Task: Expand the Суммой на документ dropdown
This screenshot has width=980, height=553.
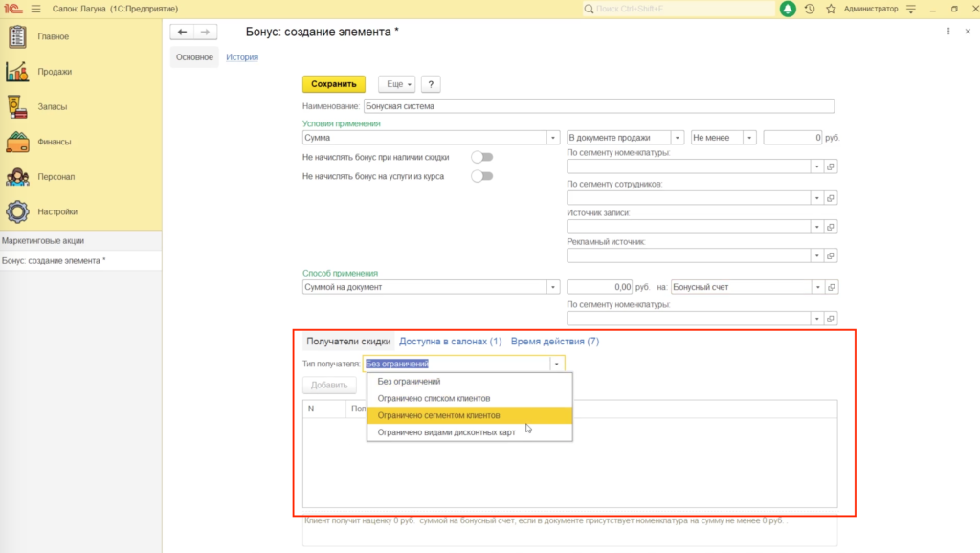Action: (552, 287)
